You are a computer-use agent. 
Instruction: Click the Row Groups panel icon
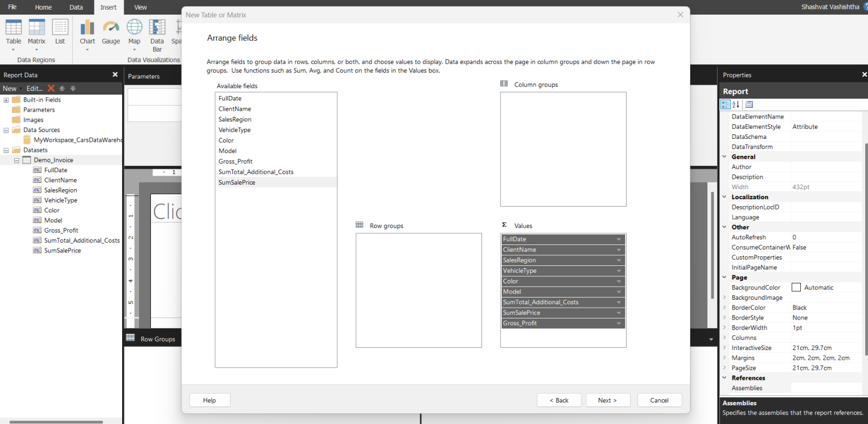(x=131, y=338)
